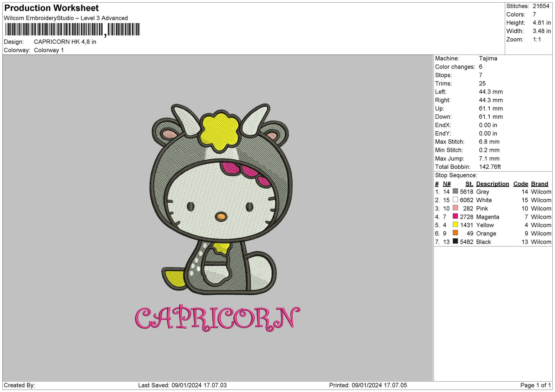Click the Stitches value 21654

click(541, 6)
